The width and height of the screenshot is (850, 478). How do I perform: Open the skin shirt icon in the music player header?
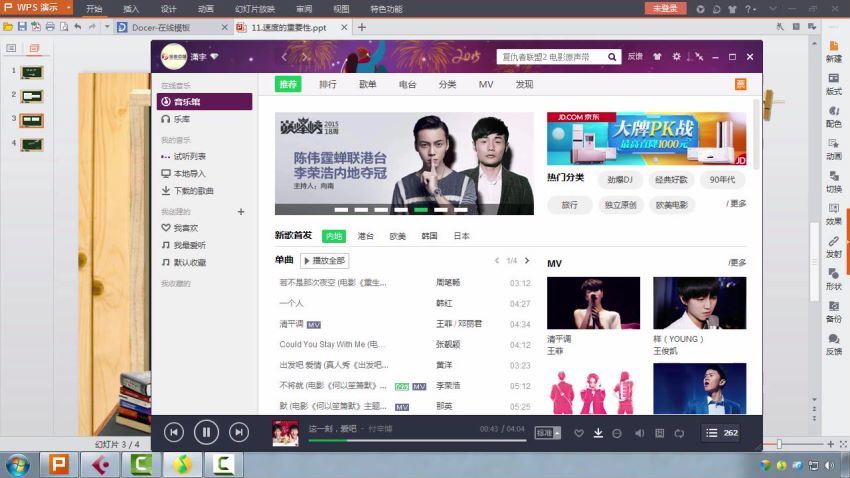[657, 56]
